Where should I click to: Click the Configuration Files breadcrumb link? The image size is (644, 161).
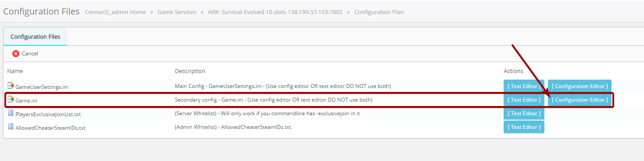[x=379, y=12]
